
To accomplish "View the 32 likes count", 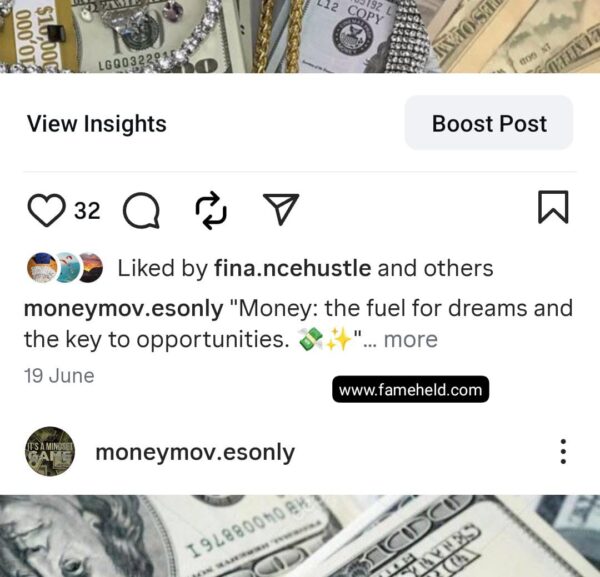I will (x=87, y=210).
